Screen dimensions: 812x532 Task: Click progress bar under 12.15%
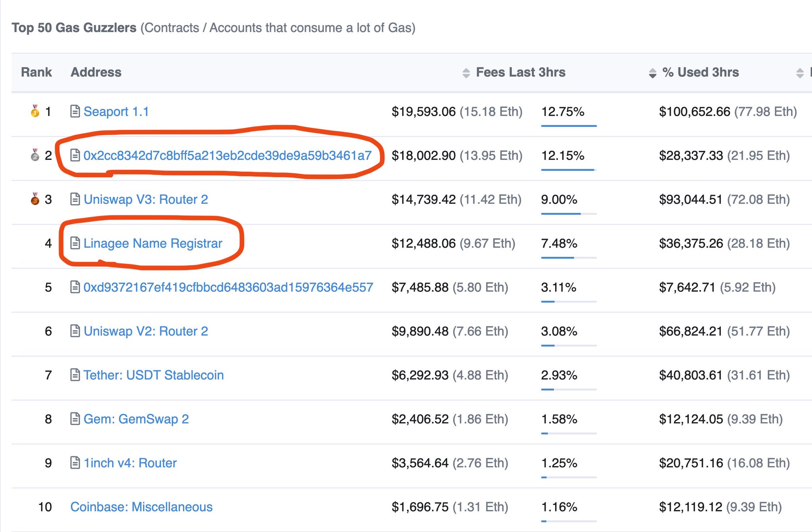point(569,170)
